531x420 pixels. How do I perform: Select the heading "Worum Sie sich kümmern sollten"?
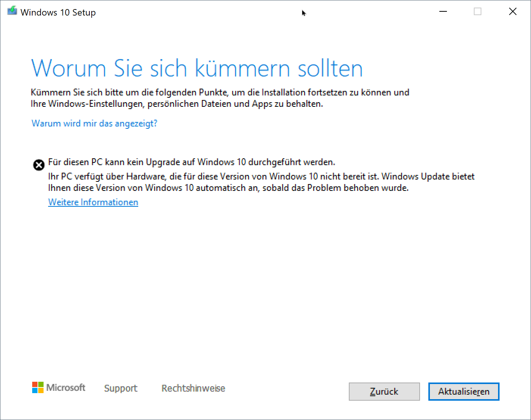point(197,68)
